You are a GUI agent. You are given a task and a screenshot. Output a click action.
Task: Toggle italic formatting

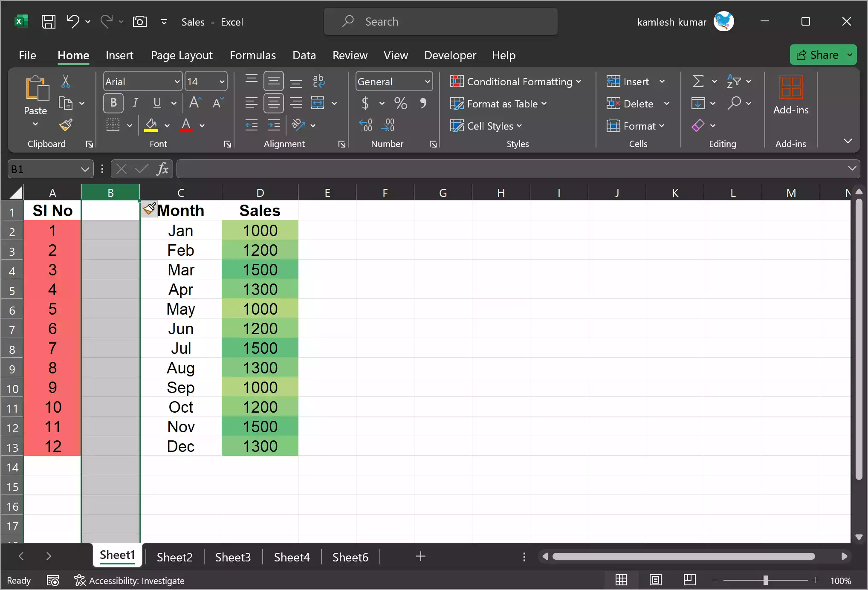tap(135, 103)
